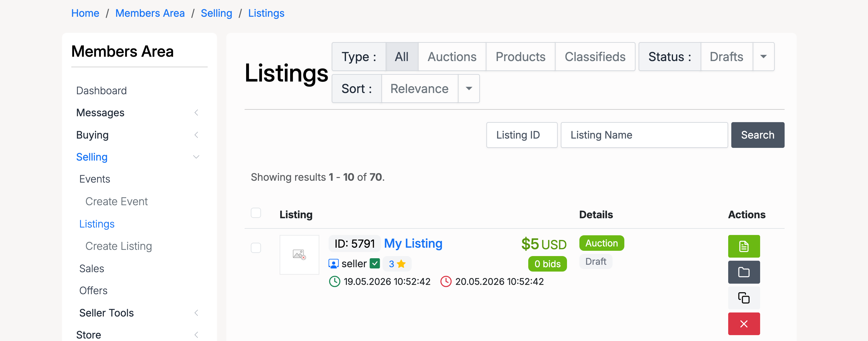This screenshot has height=341, width=868.
Task: Click the Search button
Action: coord(757,135)
